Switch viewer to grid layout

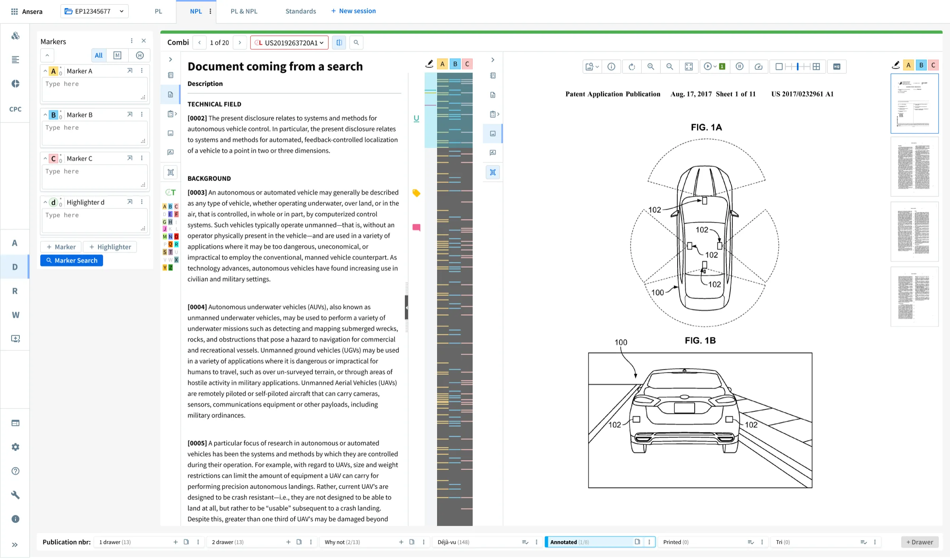(x=816, y=67)
